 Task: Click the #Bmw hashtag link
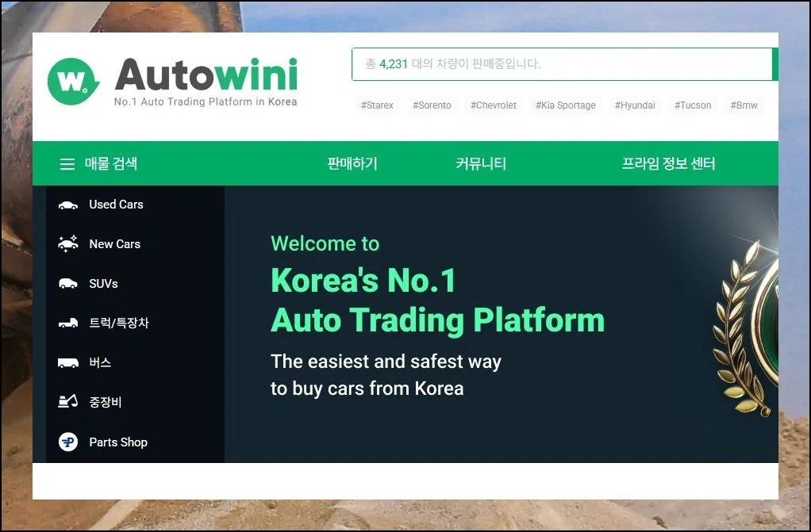click(x=744, y=105)
